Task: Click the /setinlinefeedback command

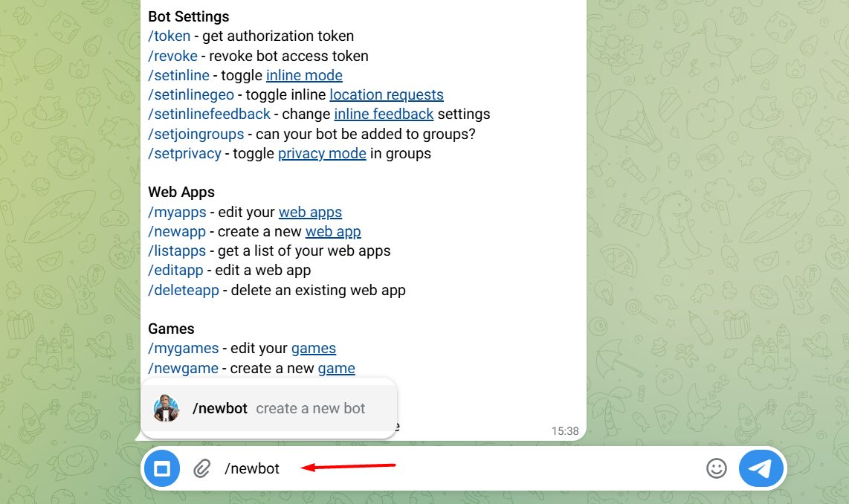Action: pos(209,114)
